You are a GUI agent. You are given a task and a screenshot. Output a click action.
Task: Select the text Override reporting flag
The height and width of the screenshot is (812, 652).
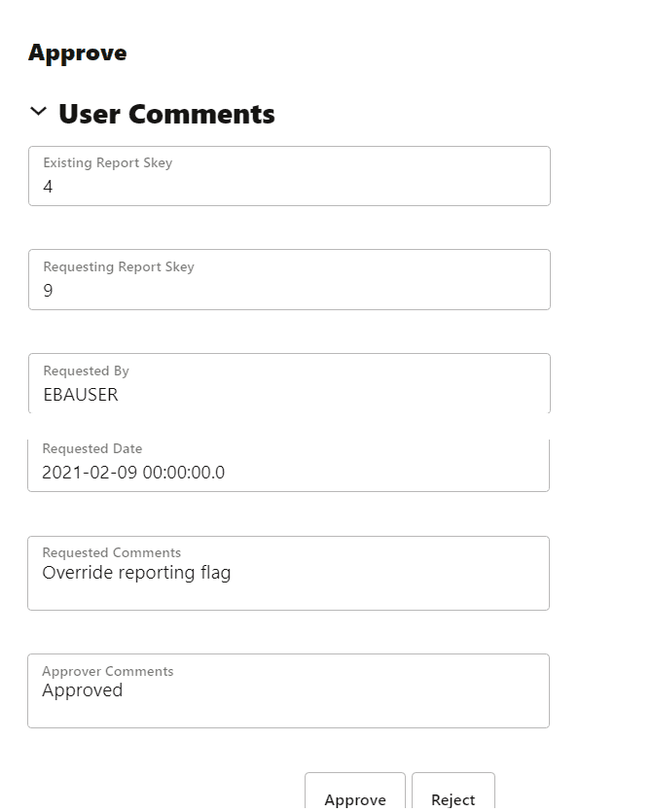pos(135,573)
